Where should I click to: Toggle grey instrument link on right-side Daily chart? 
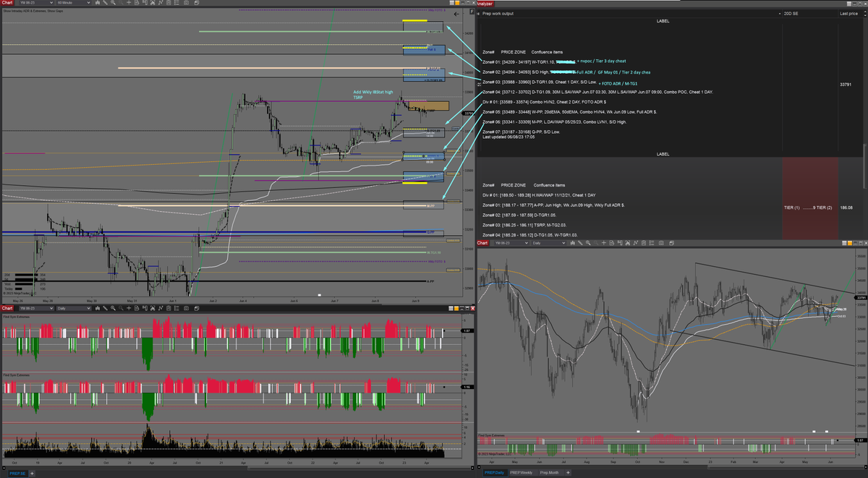tap(844, 243)
